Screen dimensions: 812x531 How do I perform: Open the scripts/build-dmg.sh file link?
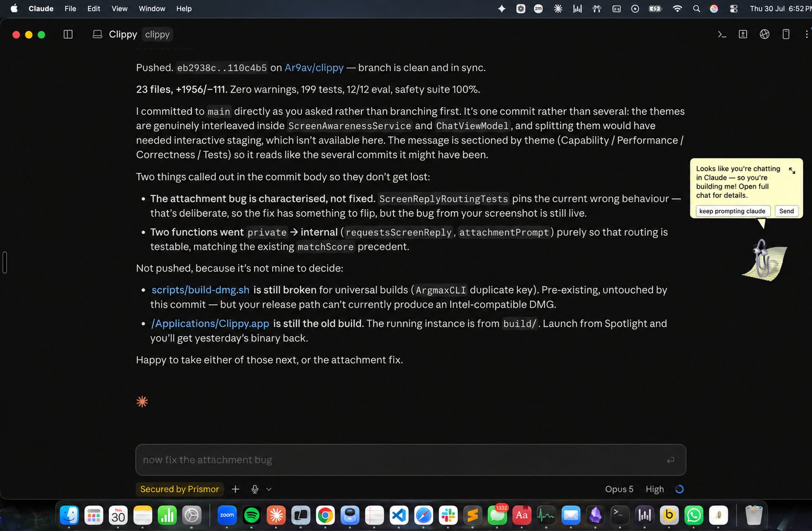coord(201,290)
